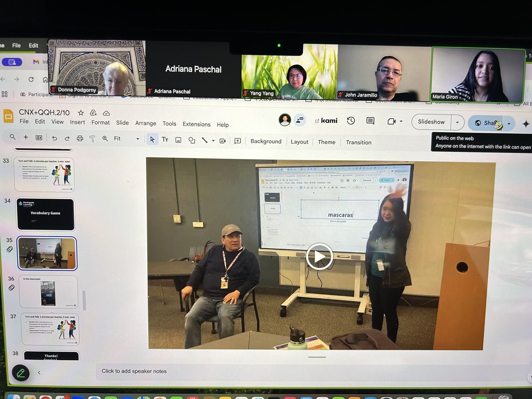Open the Extensions menu
This screenshot has height=399, width=532.
pos(196,124)
